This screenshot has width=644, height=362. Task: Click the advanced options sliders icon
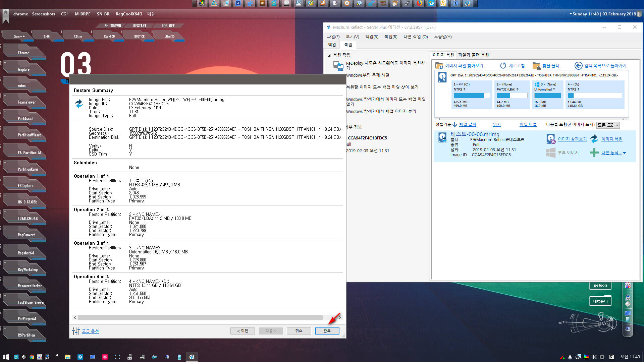pyautogui.click(x=76, y=331)
